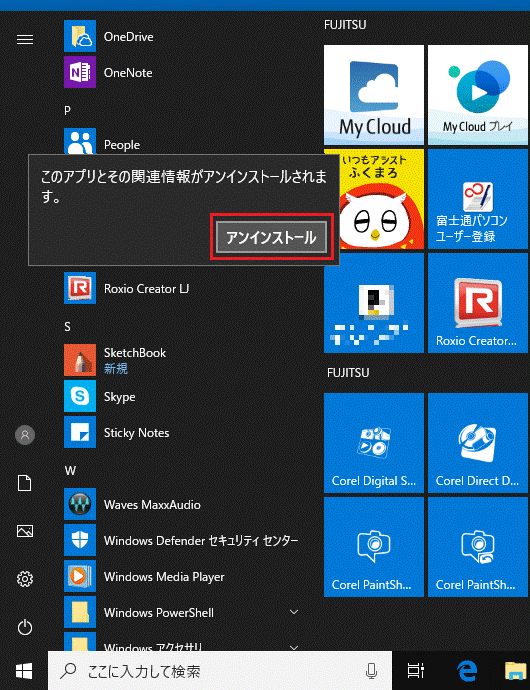The height and width of the screenshot is (690, 530).
Task: Launch Microsoft Edge from the taskbar
Action: [467, 672]
